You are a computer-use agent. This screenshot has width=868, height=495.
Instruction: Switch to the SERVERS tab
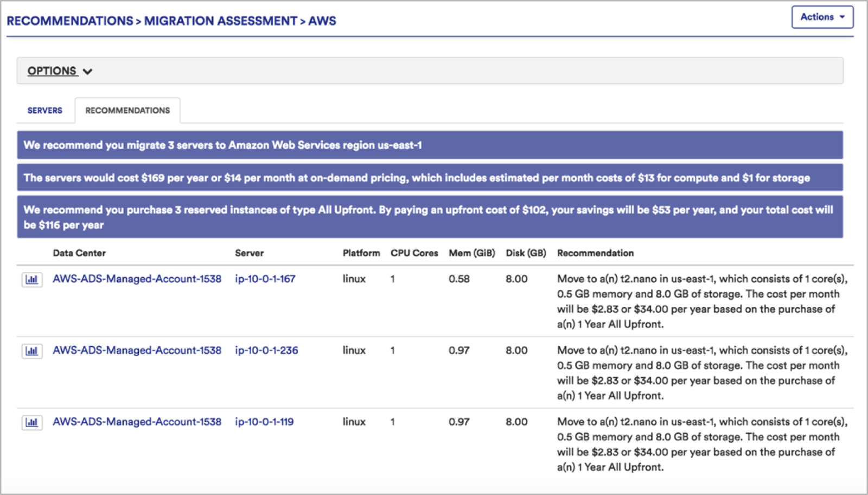pos(45,110)
